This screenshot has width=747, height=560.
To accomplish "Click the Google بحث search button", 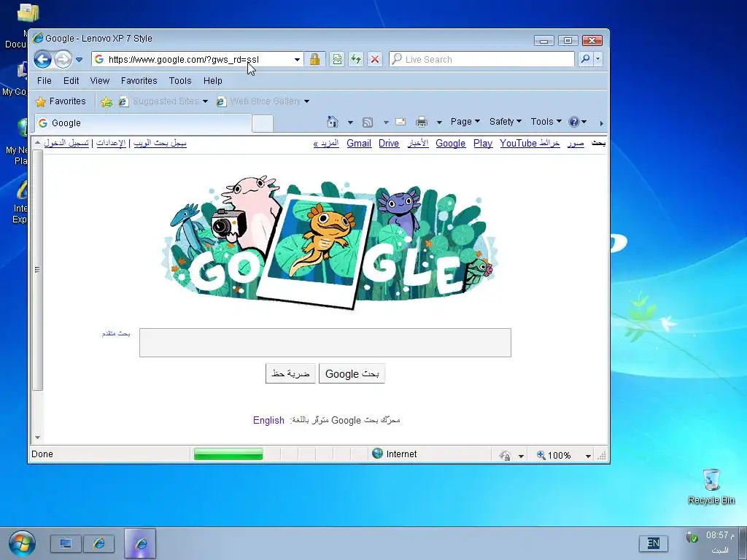I will pyautogui.click(x=352, y=374).
